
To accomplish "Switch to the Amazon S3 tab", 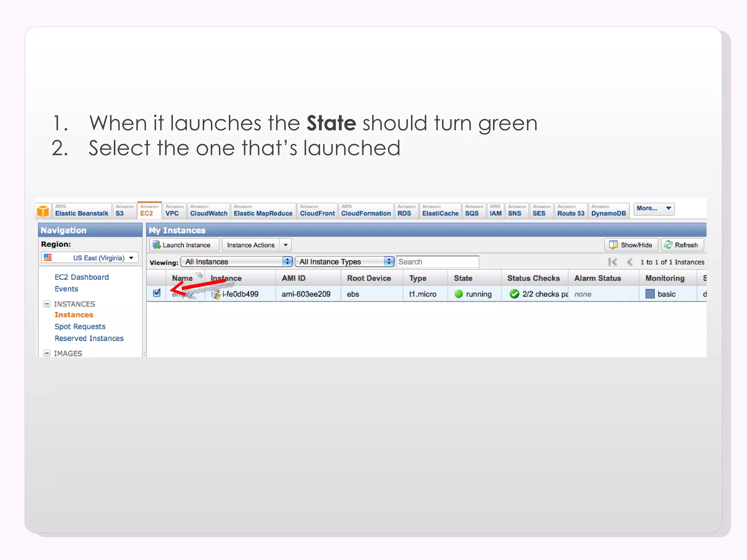I will point(124,211).
